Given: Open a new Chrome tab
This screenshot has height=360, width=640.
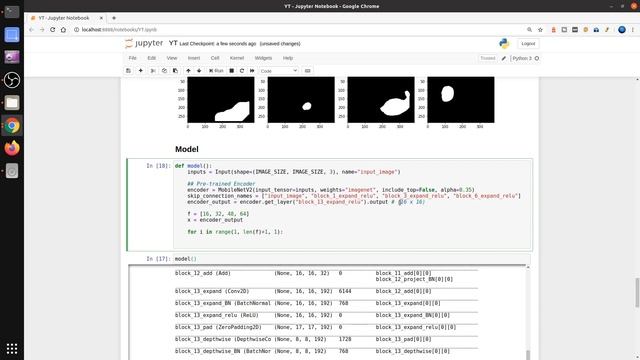Looking at the screenshot, I should click(114, 18).
